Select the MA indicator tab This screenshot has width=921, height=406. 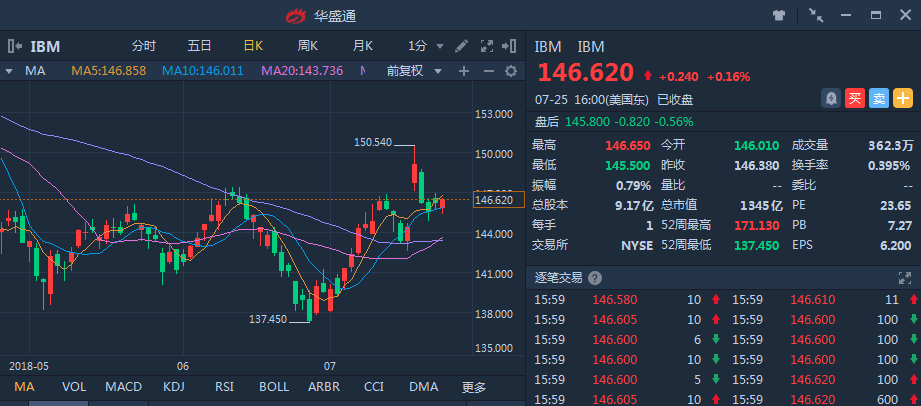pyautogui.click(x=24, y=387)
